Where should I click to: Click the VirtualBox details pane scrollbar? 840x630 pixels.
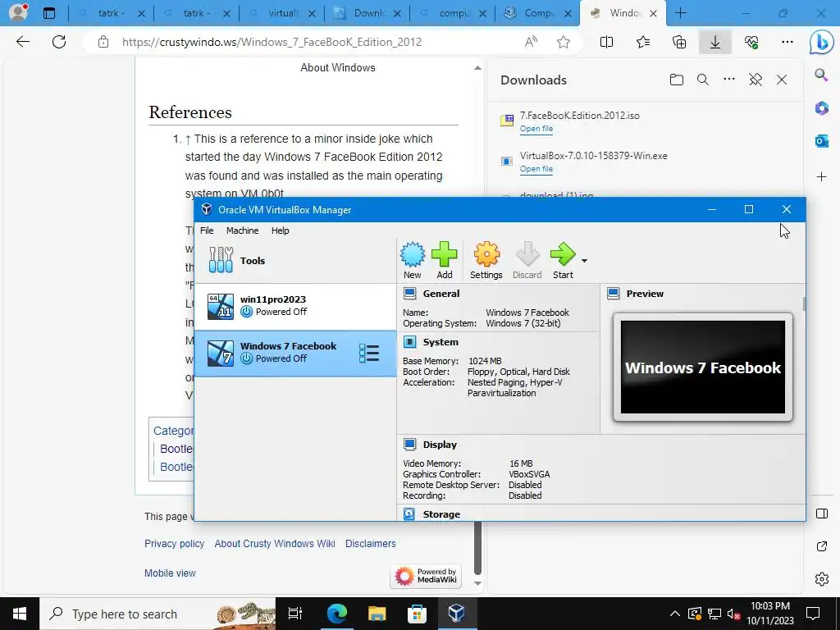coord(804,304)
